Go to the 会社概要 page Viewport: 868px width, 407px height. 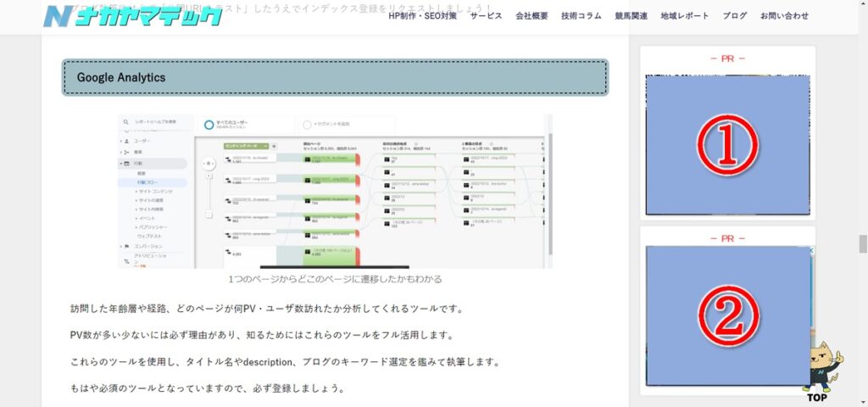531,15
